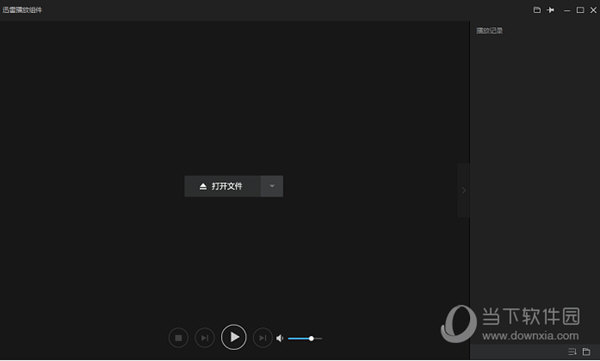Click the 迅雷播放组件 window title text
Viewport: 600px width, 361px height.
point(22,10)
